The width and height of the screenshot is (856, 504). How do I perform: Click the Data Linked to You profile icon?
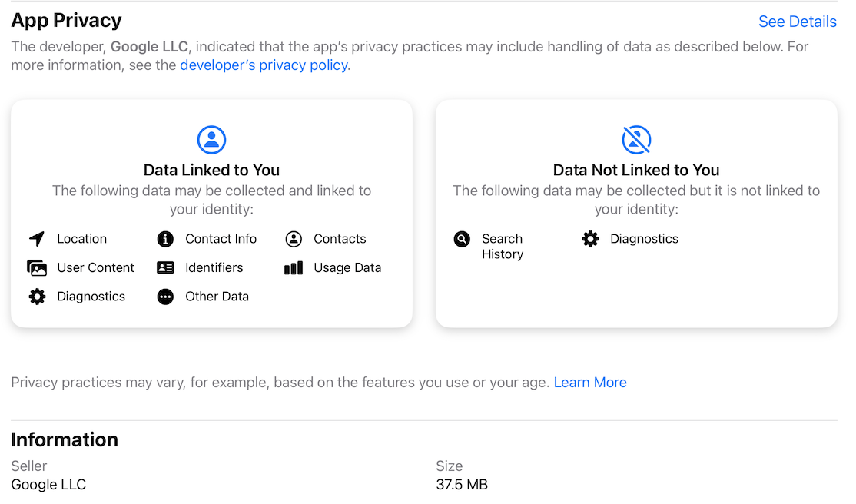tap(212, 140)
